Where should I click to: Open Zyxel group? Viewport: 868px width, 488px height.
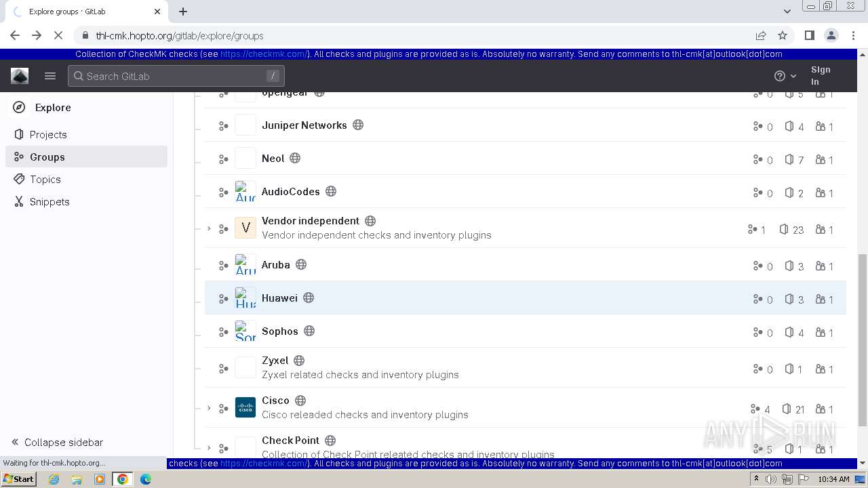275,360
